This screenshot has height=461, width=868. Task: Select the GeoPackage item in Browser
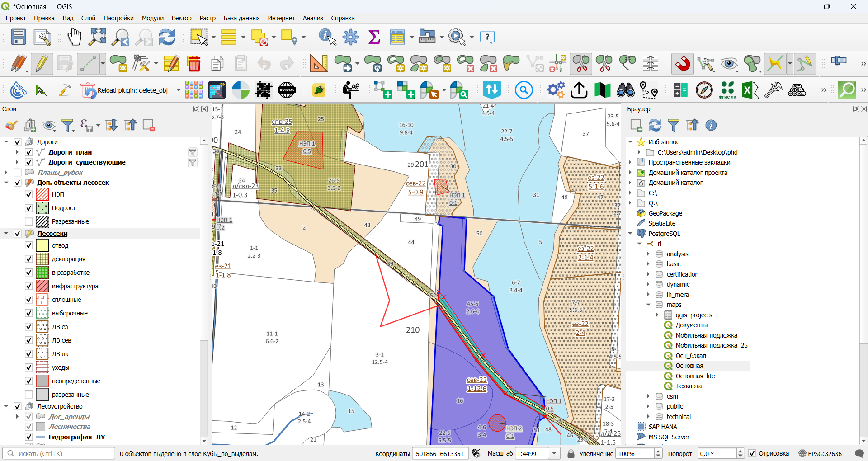[x=665, y=213]
